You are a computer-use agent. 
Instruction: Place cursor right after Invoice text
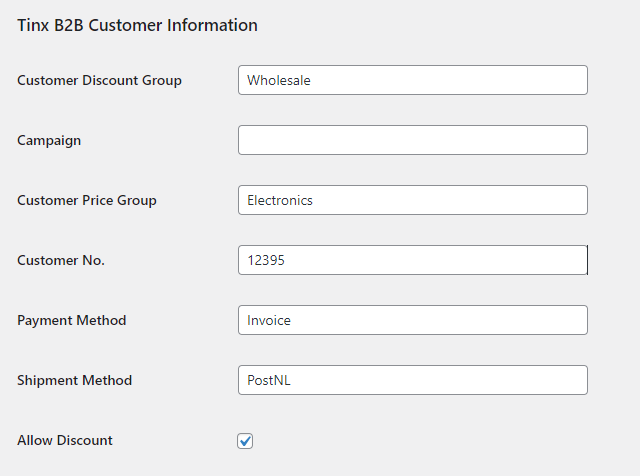point(291,320)
